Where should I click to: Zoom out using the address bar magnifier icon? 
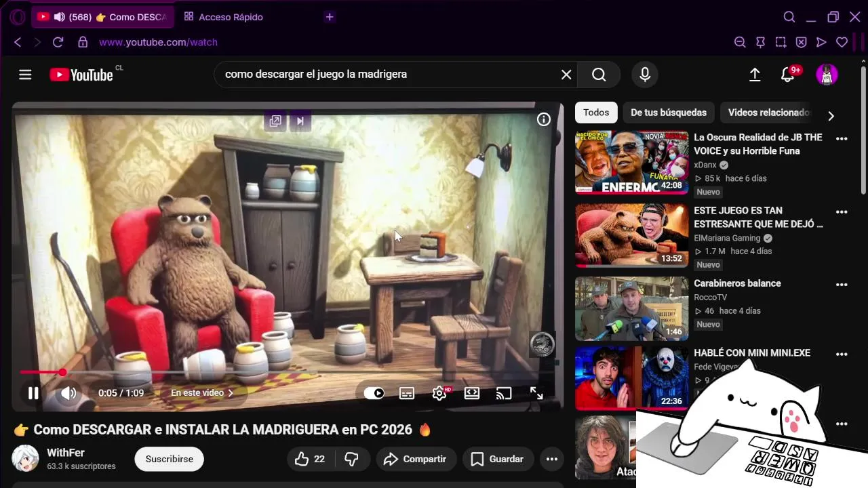click(x=740, y=42)
